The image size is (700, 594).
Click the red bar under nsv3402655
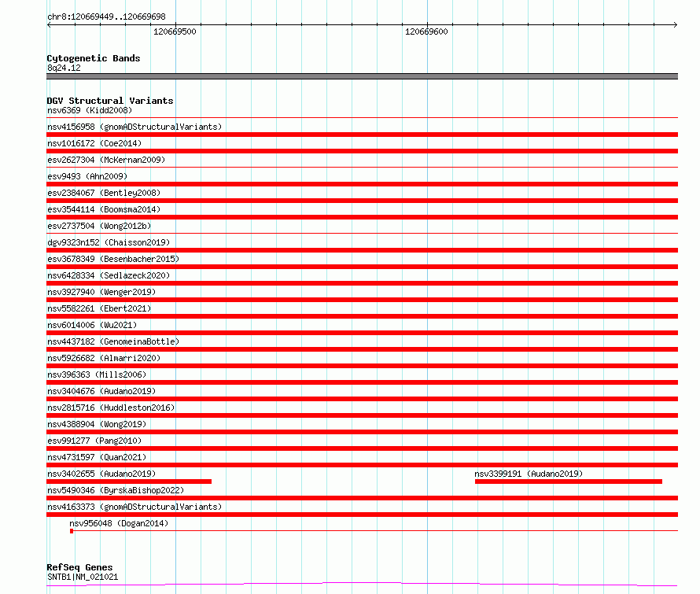click(129, 481)
